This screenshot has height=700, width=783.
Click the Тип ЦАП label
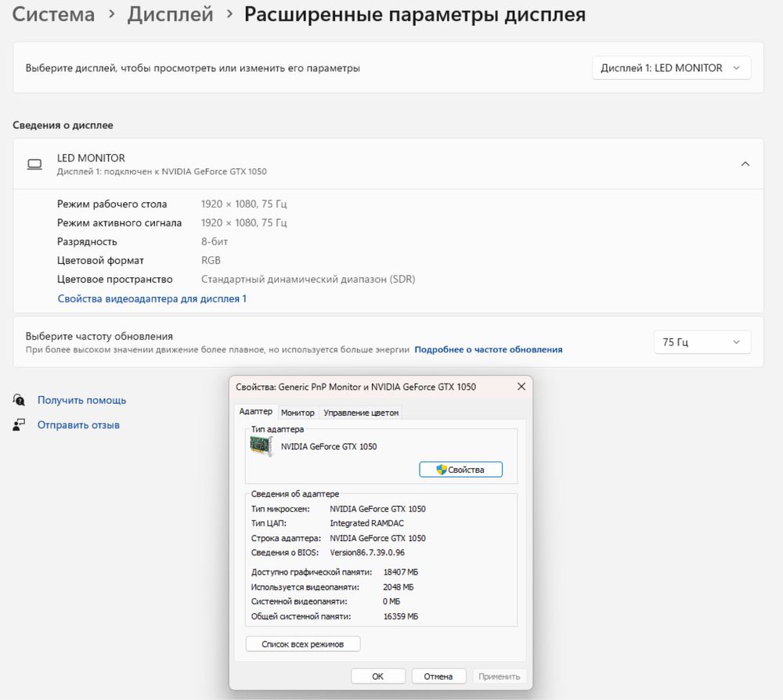[269, 523]
